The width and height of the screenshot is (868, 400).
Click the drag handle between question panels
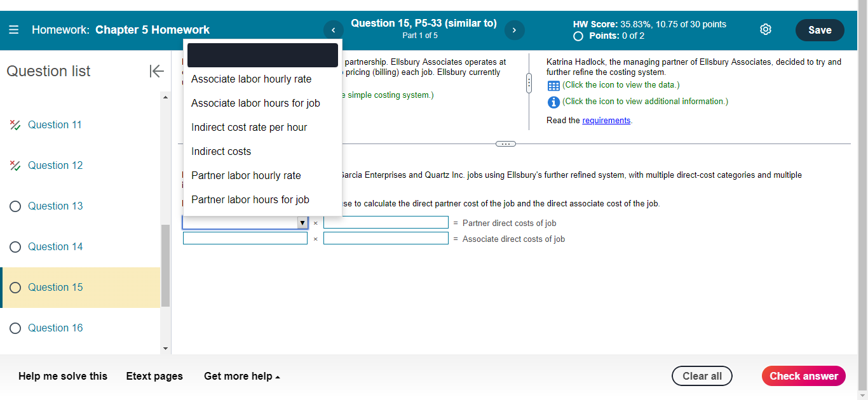(x=528, y=81)
